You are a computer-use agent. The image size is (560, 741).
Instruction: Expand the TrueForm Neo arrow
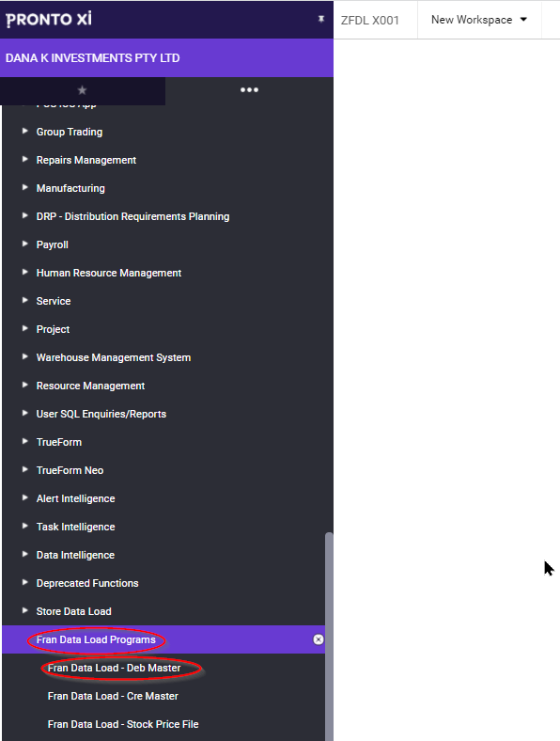click(x=25, y=470)
